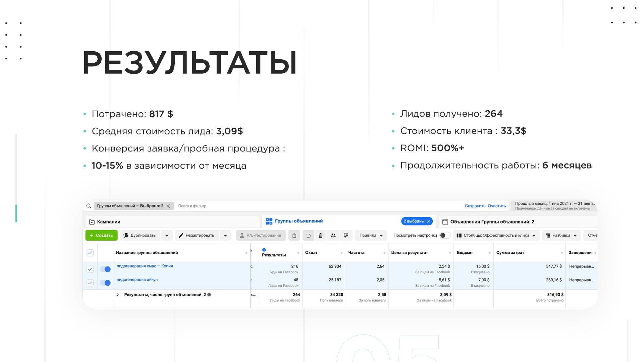Click the green 'Создать' button

(x=101, y=235)
